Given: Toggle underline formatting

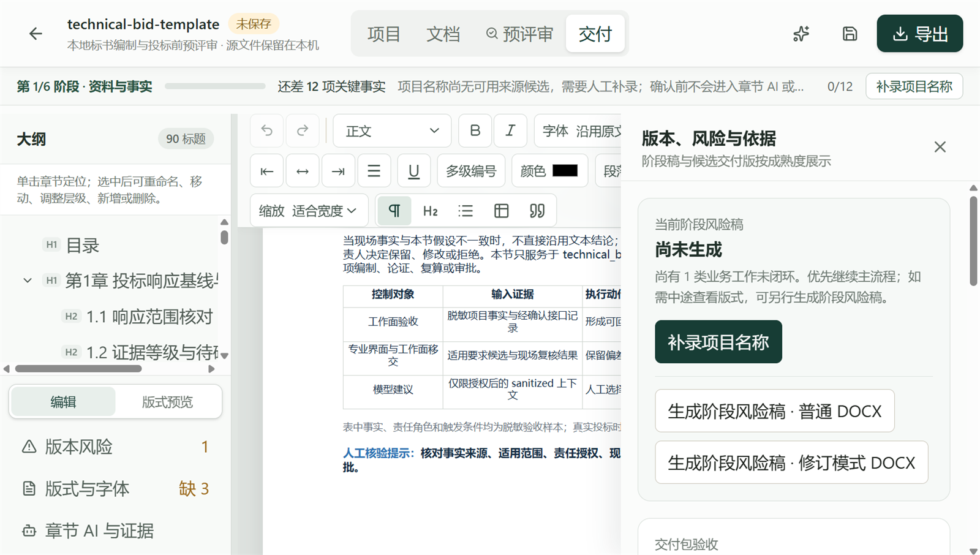Looking at the screenshot, I should click(413, 171).
